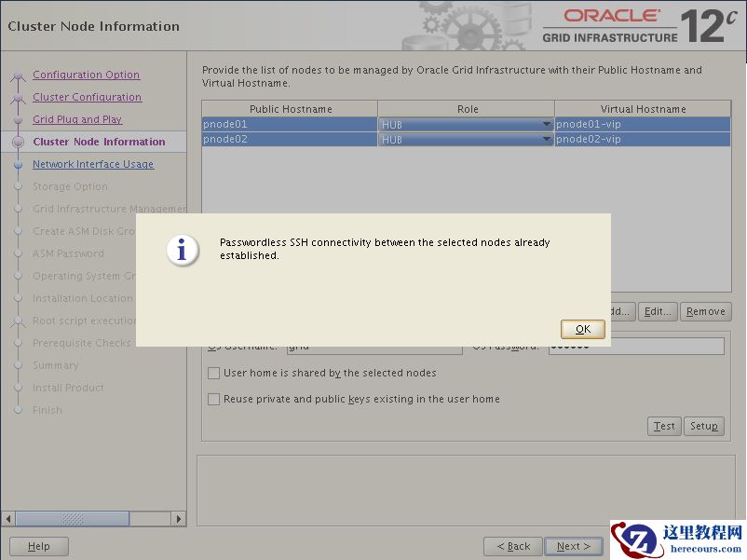The width and height of the screenshot is (747, 560).
Task: Click the Test button
Action: (664, 426)
